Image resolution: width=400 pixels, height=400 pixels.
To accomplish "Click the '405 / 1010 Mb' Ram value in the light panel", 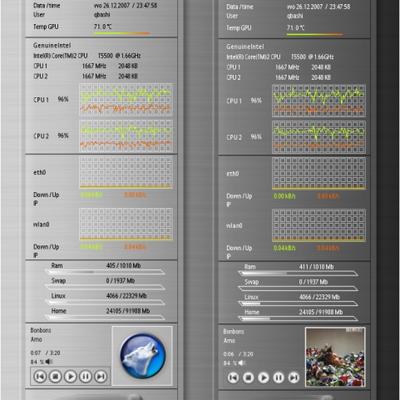I will coord(123,266).
